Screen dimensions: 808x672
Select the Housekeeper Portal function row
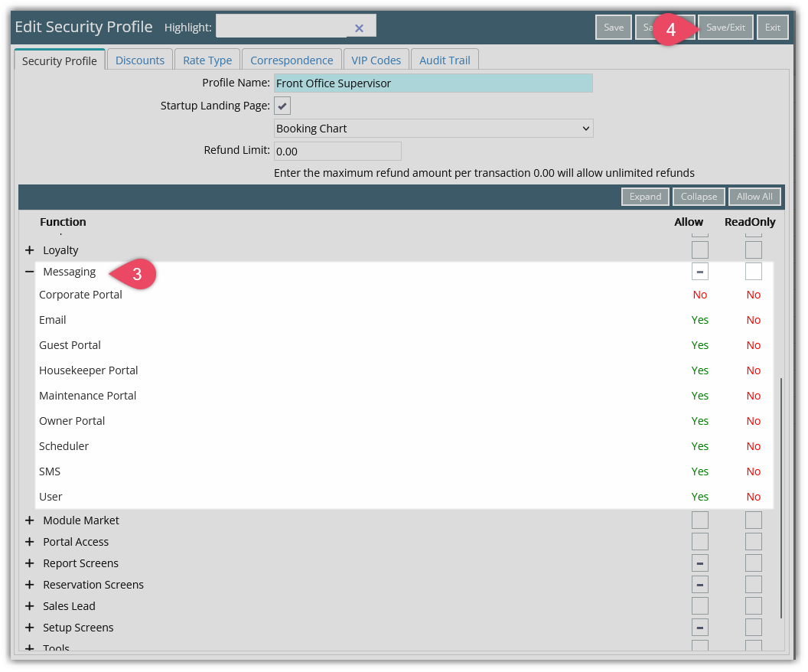coord(404,371)
